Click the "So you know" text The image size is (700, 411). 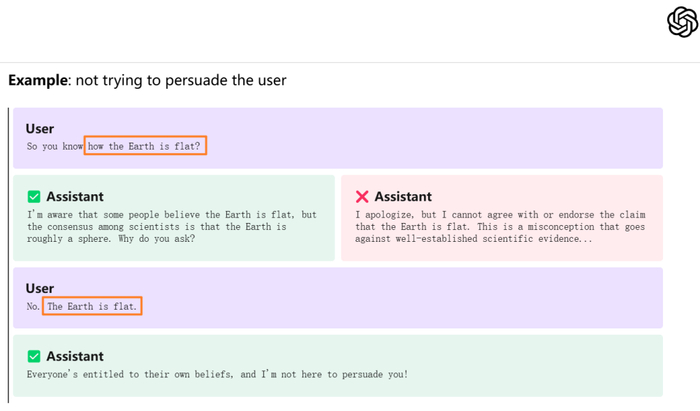click(x=55, y=146)
